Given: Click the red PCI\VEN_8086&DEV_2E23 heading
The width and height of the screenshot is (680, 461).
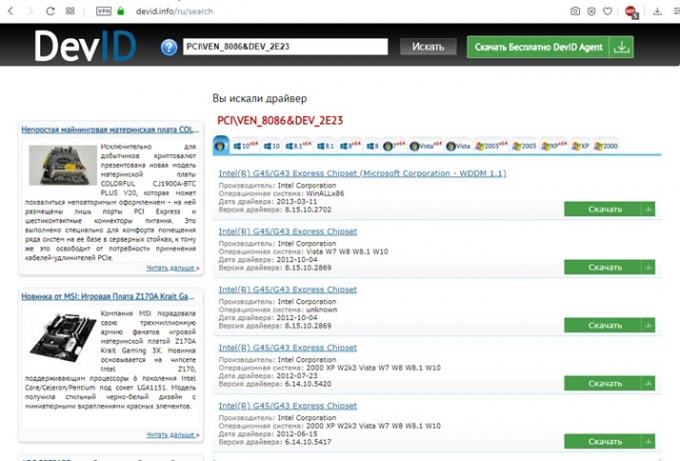Looking at the screenshot, I should click(x=280, y=121).
